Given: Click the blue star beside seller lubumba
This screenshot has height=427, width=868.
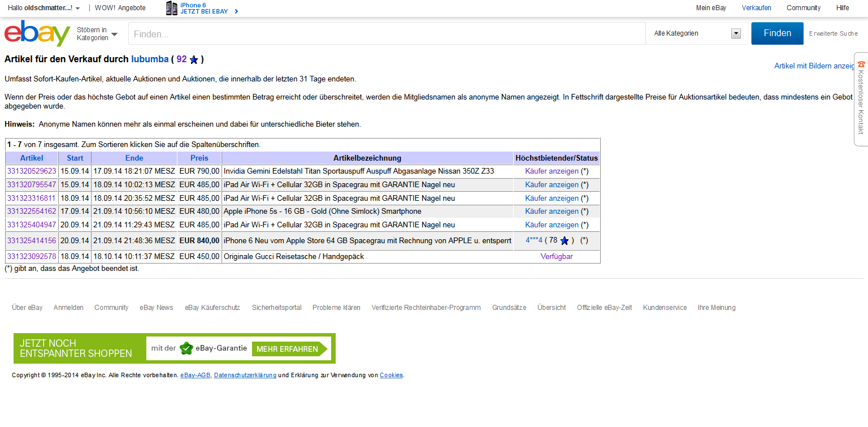Looking at the screenshot, I should click(194, 59).
